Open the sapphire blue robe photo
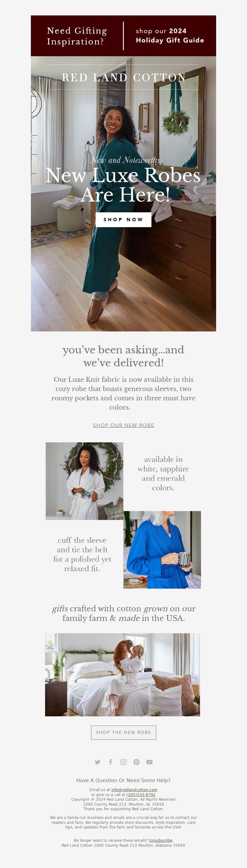This screenshot has width=247, height=868. [162, 550]
